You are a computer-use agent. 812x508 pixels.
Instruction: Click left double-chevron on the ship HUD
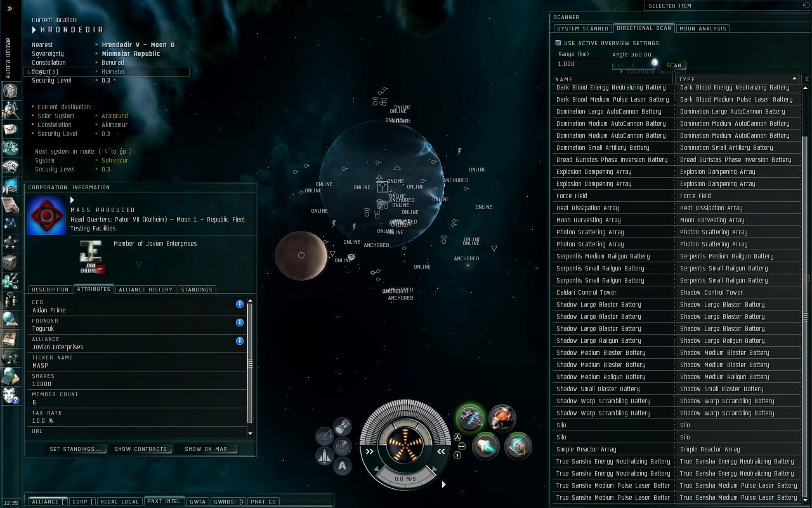[370, 451]
